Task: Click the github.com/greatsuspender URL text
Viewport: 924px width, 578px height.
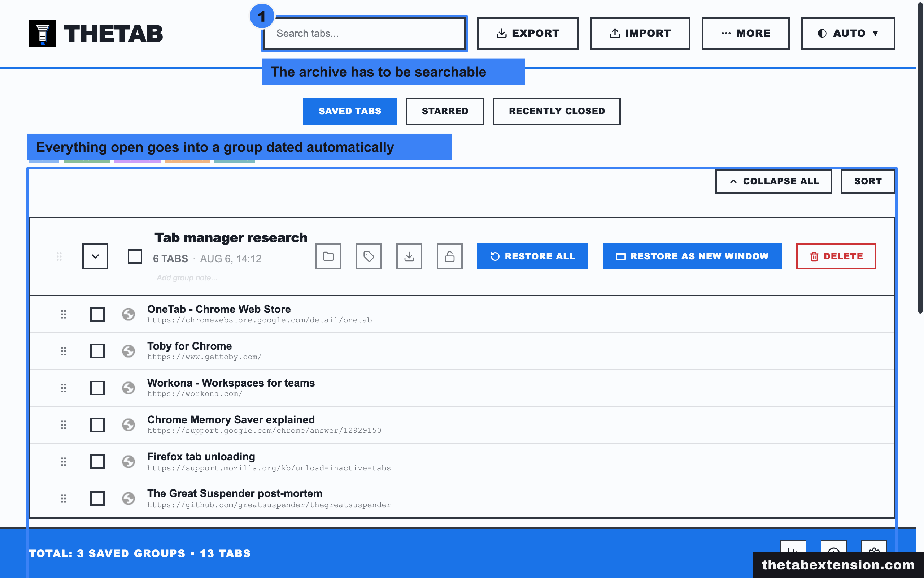Action: (269, 505)
